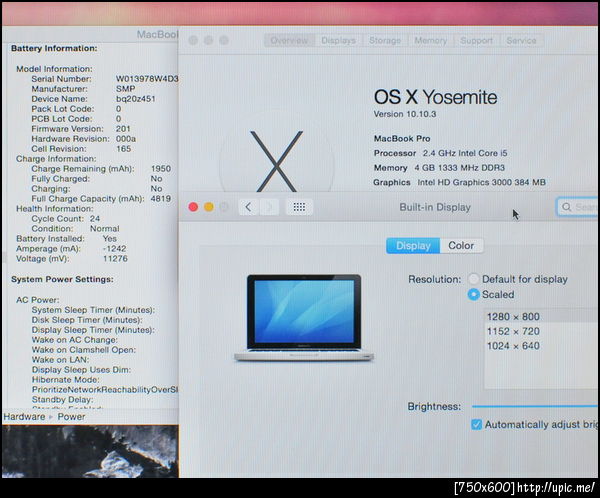Open the Storage tab in About This Mac
Screen dimensions: 600x498
[385, 41]
